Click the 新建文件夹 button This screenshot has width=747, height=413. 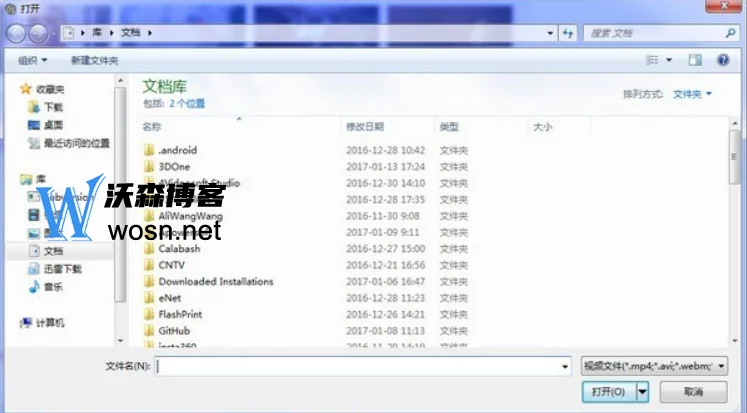click(94, 60)
